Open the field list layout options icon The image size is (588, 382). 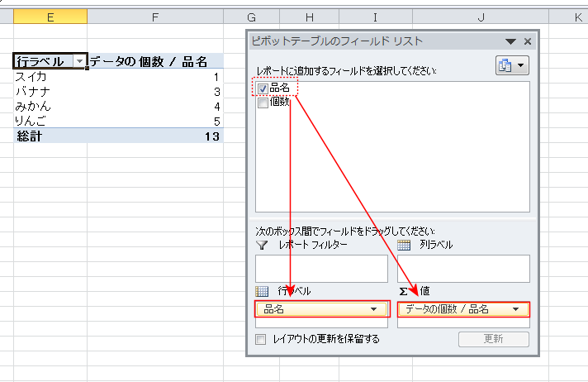point(512,65)
